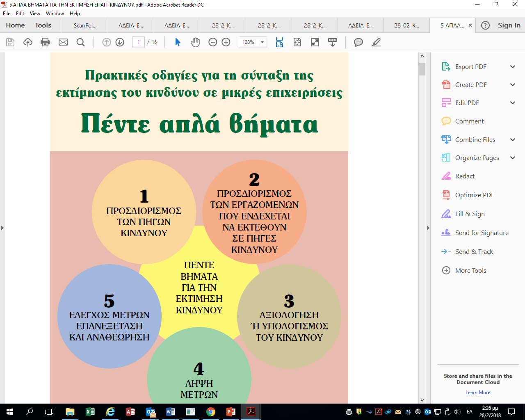Screen dimensions: 525x420
Task: Activate the Selection arrow tool
Action: point(178,42)
